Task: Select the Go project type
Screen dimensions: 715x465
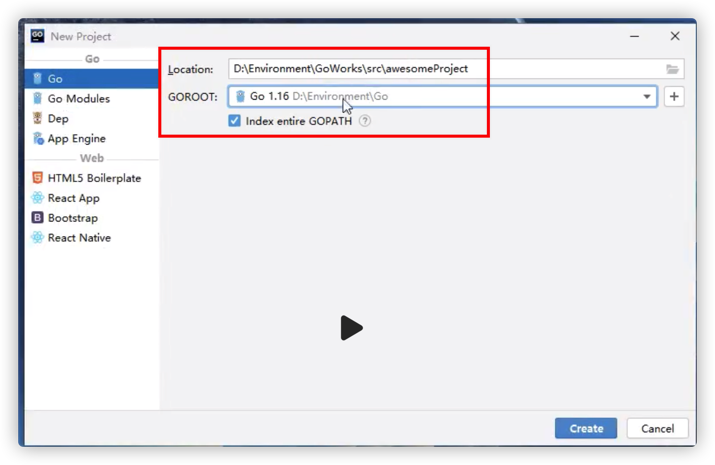Action: pos(92,79)
